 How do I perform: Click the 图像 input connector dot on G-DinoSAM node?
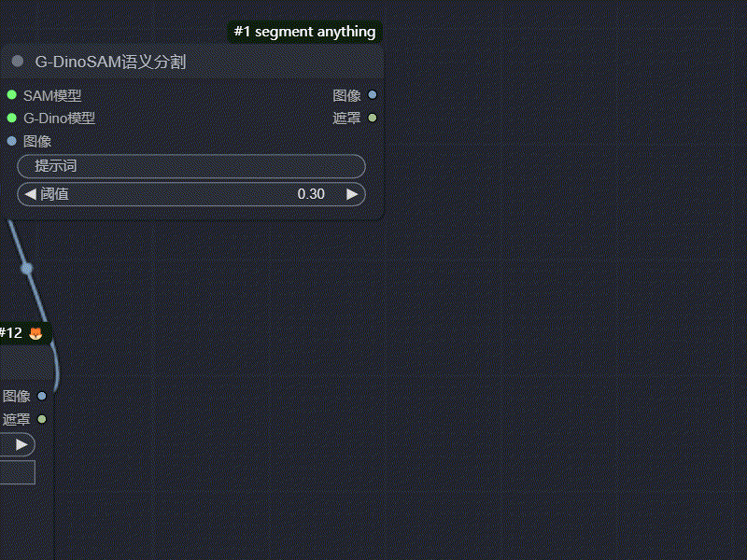point(12,141)
